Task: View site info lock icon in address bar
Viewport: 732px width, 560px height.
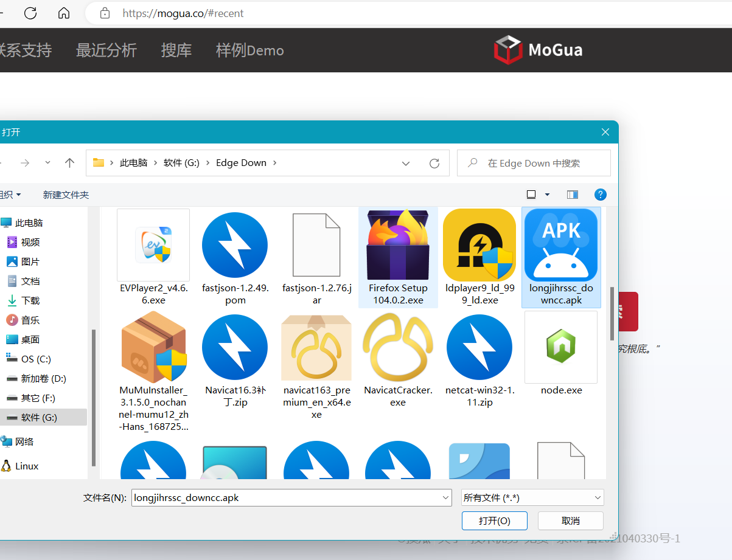Action: pos(105,13)
